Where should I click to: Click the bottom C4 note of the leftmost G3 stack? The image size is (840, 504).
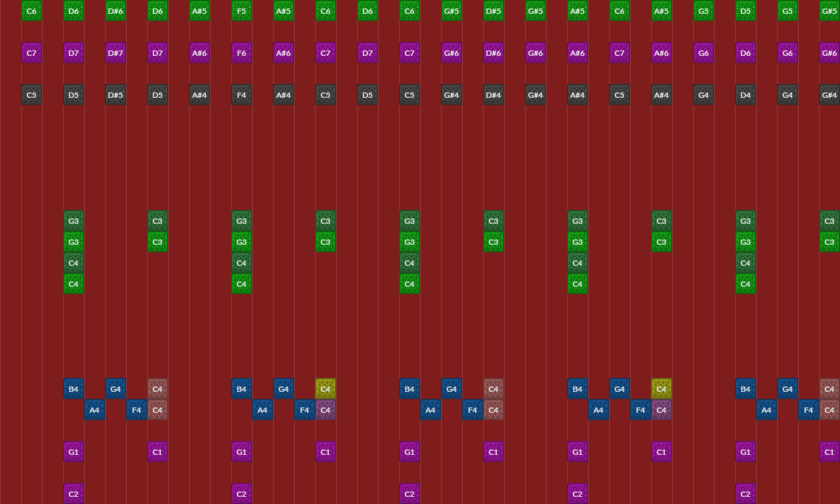(x=73, y=283)
